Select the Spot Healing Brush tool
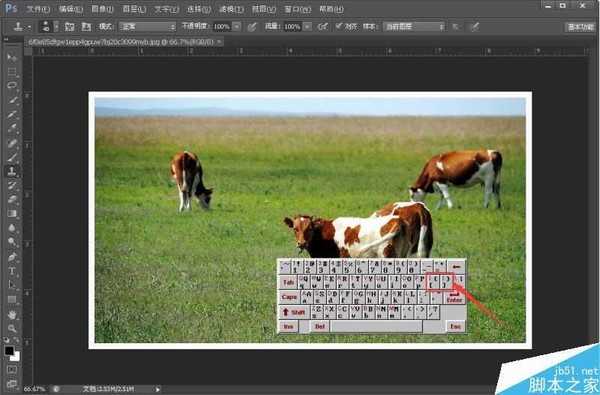This screenshot has width=600, height=395. [x=12, y=143]
